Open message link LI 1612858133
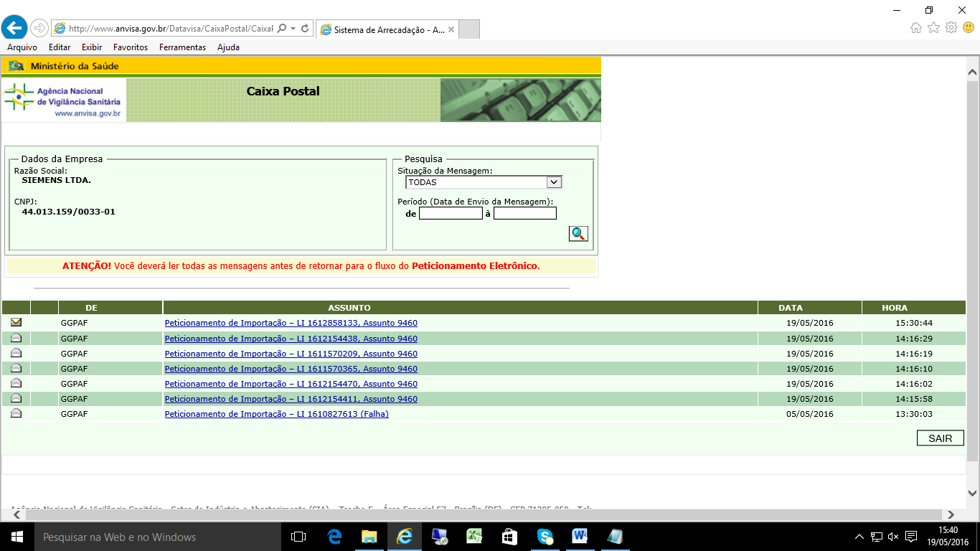The height and width of the screenshot is (551, 980). pos(291,323)
